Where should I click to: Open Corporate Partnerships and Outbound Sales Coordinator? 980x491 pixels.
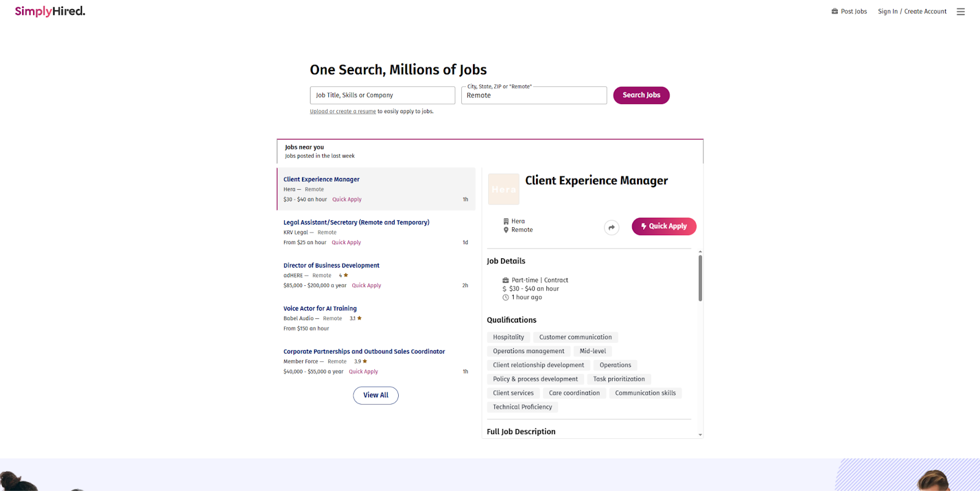[364, 351]
